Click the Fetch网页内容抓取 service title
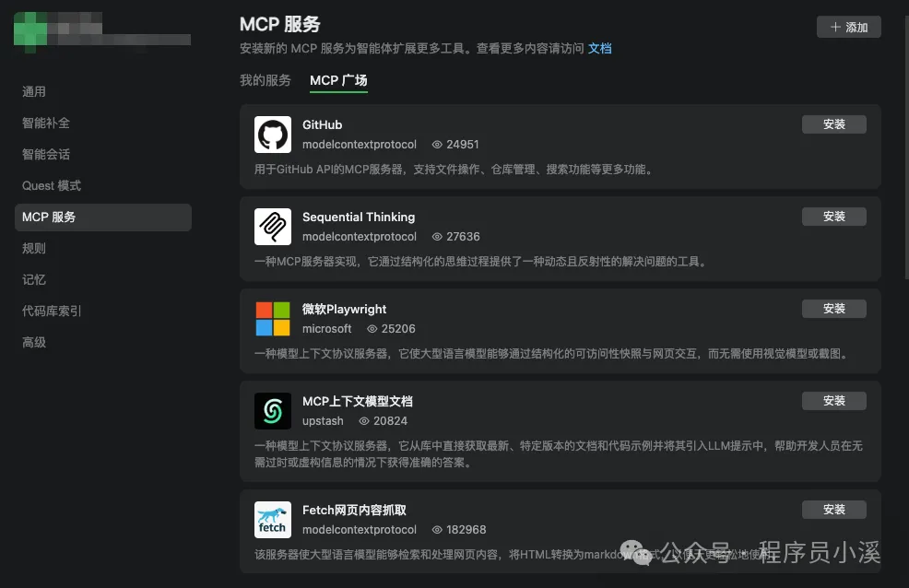This screenshot has height=588, width=909. pos(354,510)
